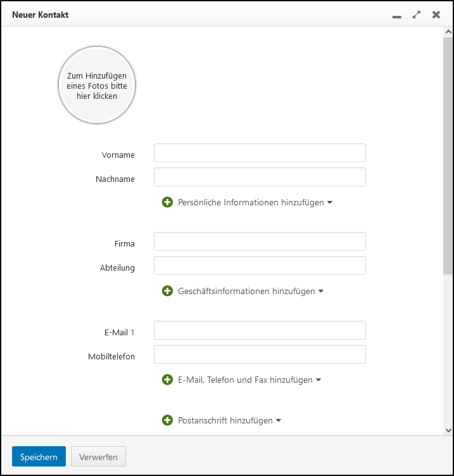
Task: Click green plus icon for Postanschrift
Action: pyautogui.click(x=167, y=420)
